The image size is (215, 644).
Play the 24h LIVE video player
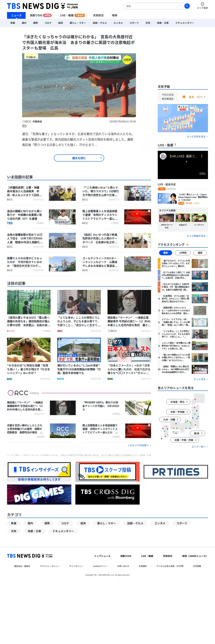click(183, 165)
